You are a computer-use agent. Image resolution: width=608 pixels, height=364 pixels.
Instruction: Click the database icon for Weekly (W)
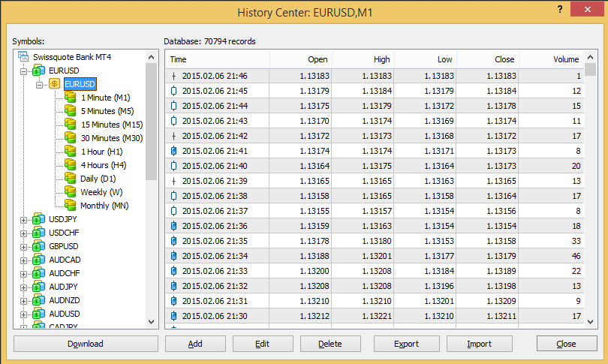pyautogui.click(x=71, y=192)
